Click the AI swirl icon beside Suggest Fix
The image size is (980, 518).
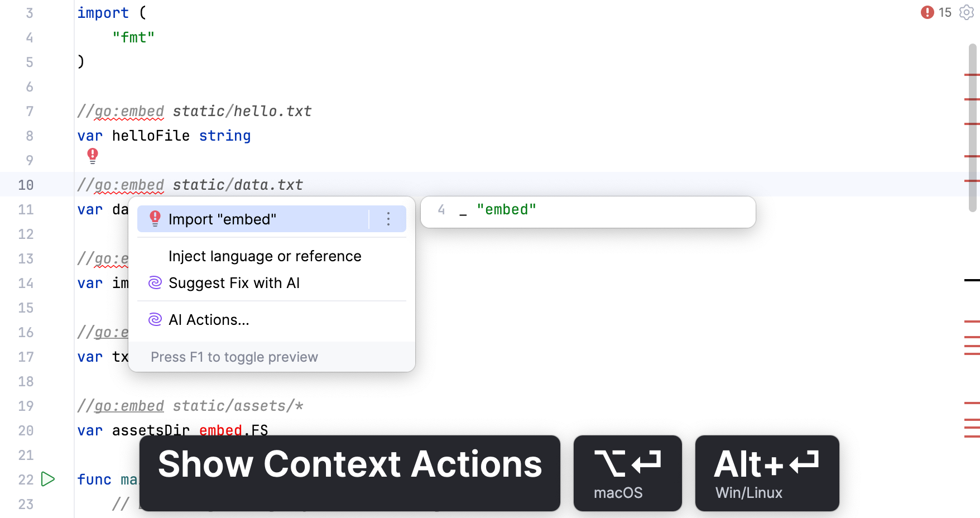pyautogui.click(x=155, y=283)
